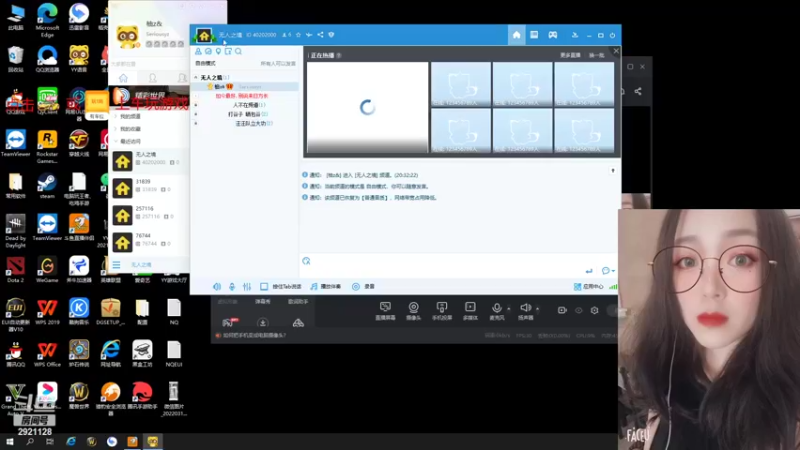The height and width of the screenshot is (450, 800).
Task: Open the Windows Start menu
Action: [10, 442]
